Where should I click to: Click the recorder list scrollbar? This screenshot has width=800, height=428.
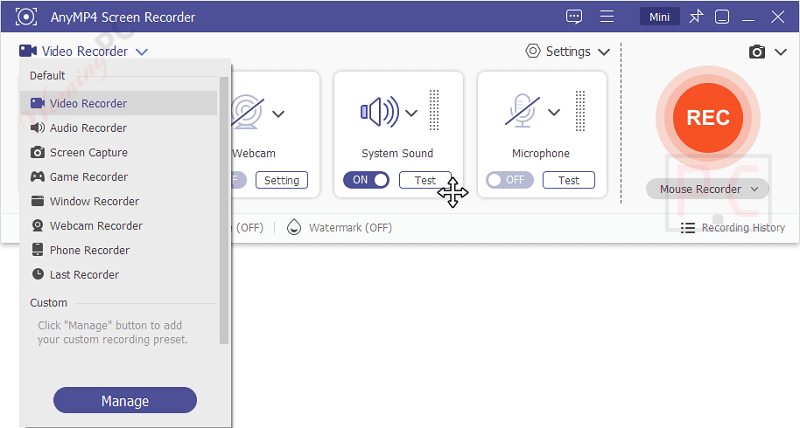(x=223, y=210)
